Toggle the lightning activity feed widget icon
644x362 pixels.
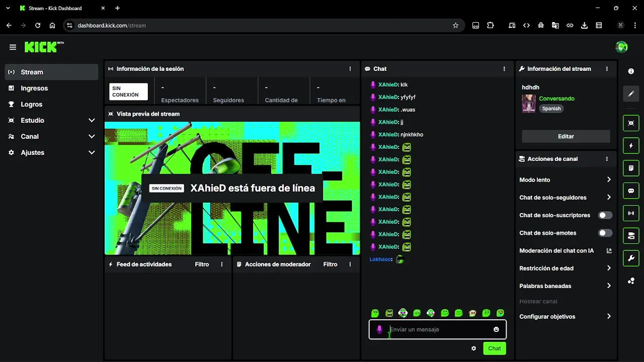tap(631, 146)
